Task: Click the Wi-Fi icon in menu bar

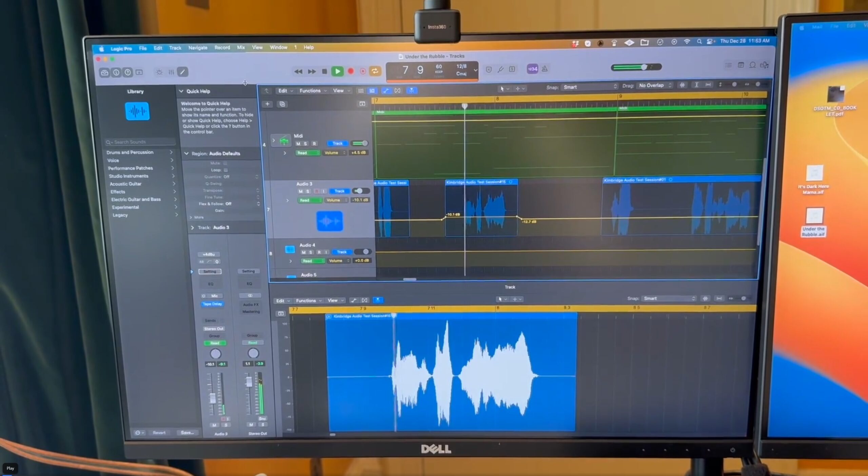Action: pos(687,42)
